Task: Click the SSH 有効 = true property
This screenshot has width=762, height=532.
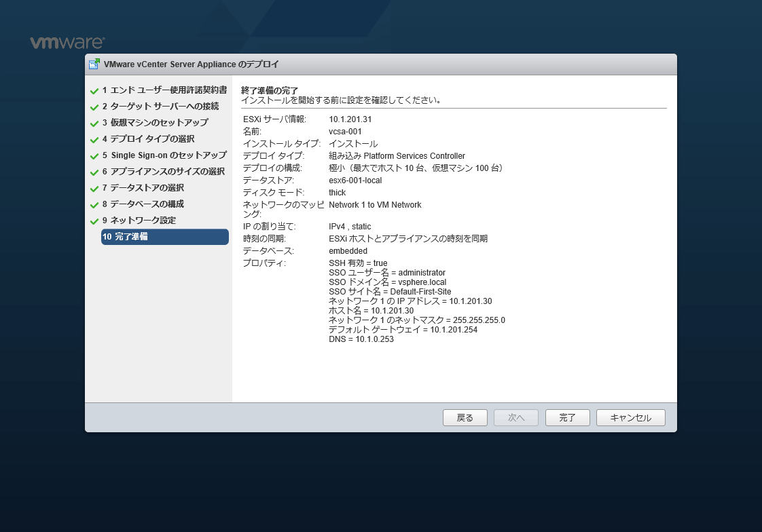Action: (x=358, y=263)
